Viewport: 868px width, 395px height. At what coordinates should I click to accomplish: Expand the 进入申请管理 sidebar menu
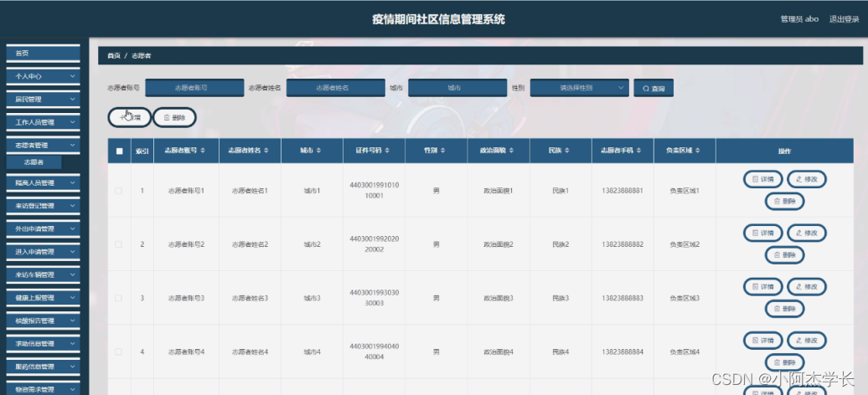[44, 252]
